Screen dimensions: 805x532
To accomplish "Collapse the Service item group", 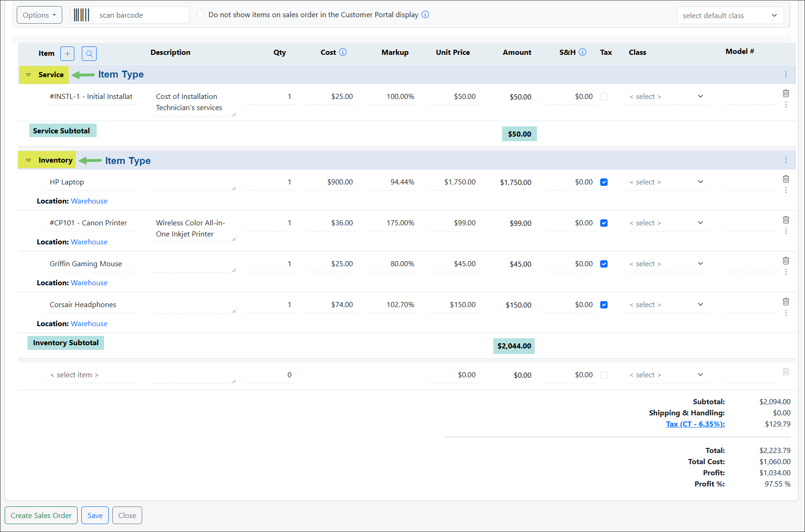I will pyautogui.click(x=28, y=74).
